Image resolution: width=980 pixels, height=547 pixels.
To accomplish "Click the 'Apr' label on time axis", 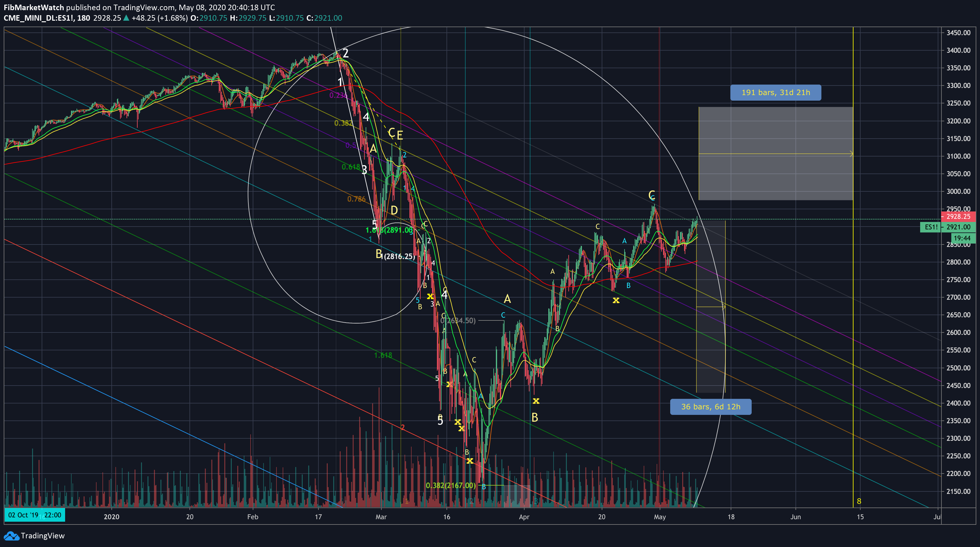I will point(524,516).
